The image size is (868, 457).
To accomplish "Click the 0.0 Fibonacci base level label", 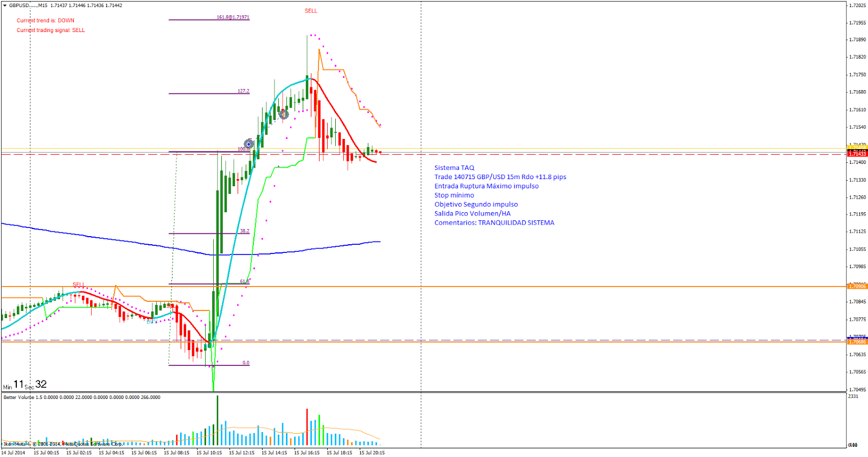I will [246, 363].
